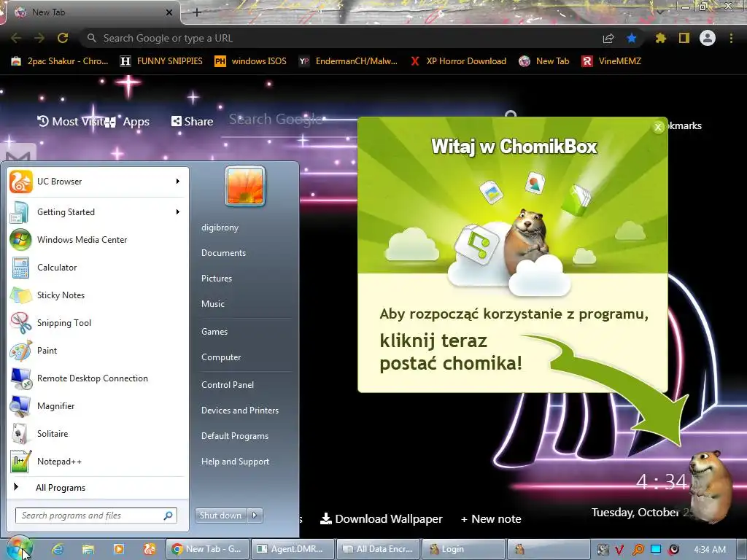Click the Windows Start orb
The width and height of the screenshot is (747, 560).
point(19,548)
